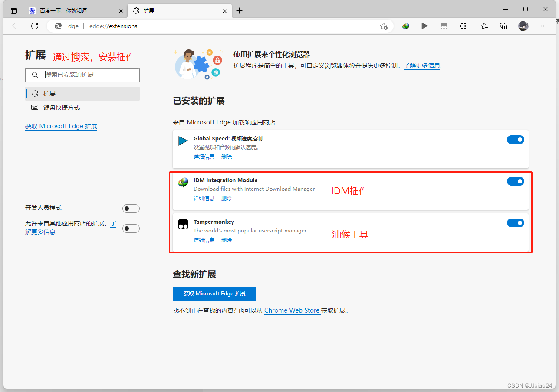Click 删除 for Tampermonkey
559x392 pixels.
click(227, 240)
